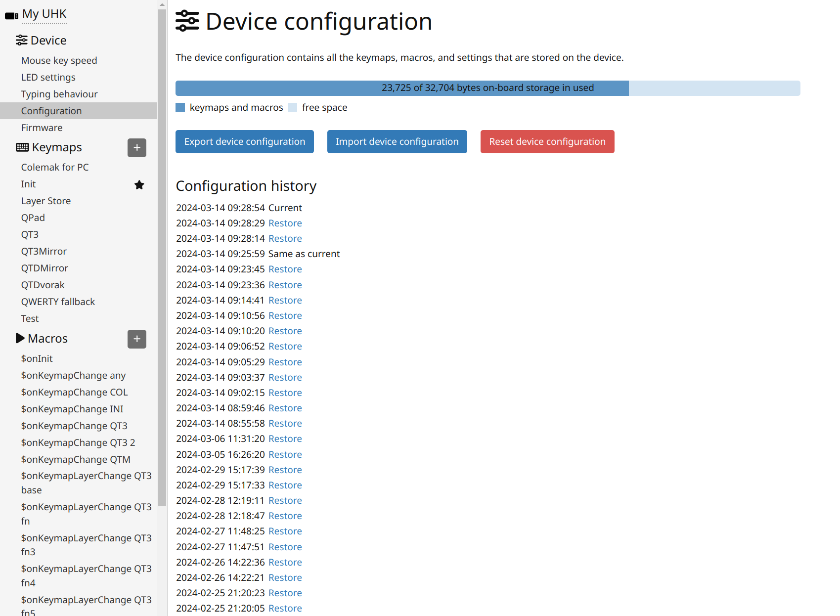Click the keyboard icon beside Keymaps
The width and height of the screenshot is (840, 616).
[x=22, y=147]
